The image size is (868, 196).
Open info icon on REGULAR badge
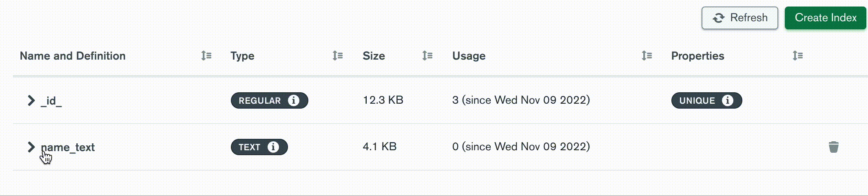point(293,100)
